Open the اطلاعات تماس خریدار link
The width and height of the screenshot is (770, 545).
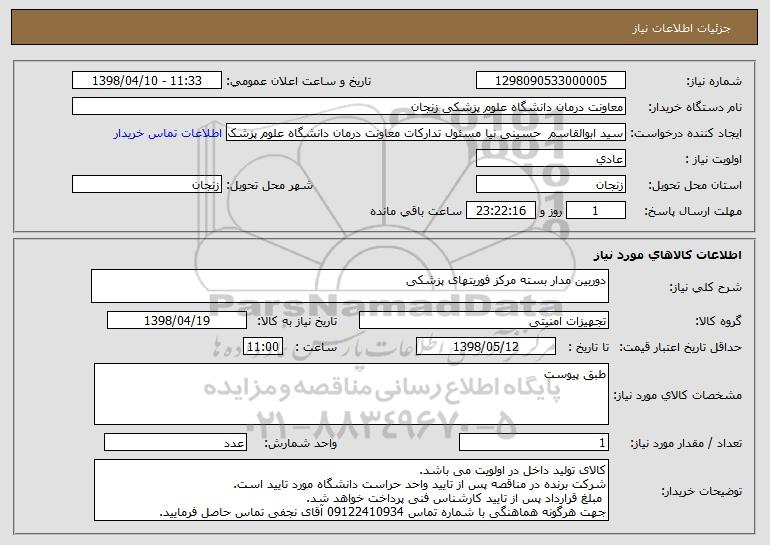point(168,134)
